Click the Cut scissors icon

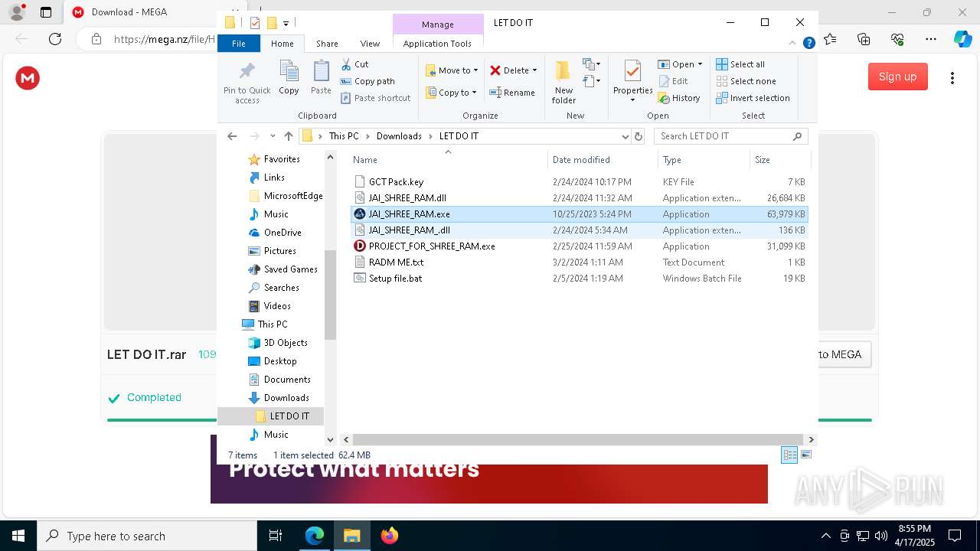[346, 64]
